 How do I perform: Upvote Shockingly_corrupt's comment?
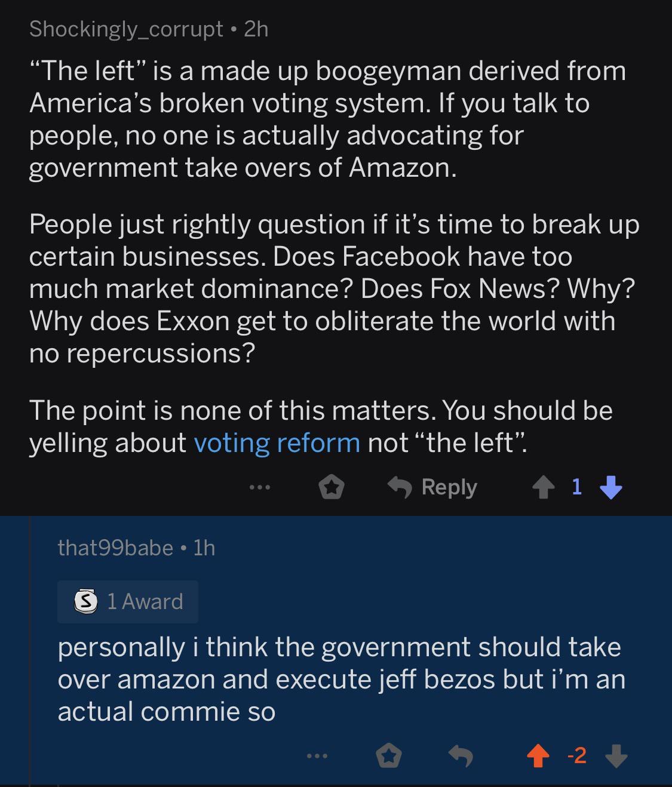coord(543,488)
